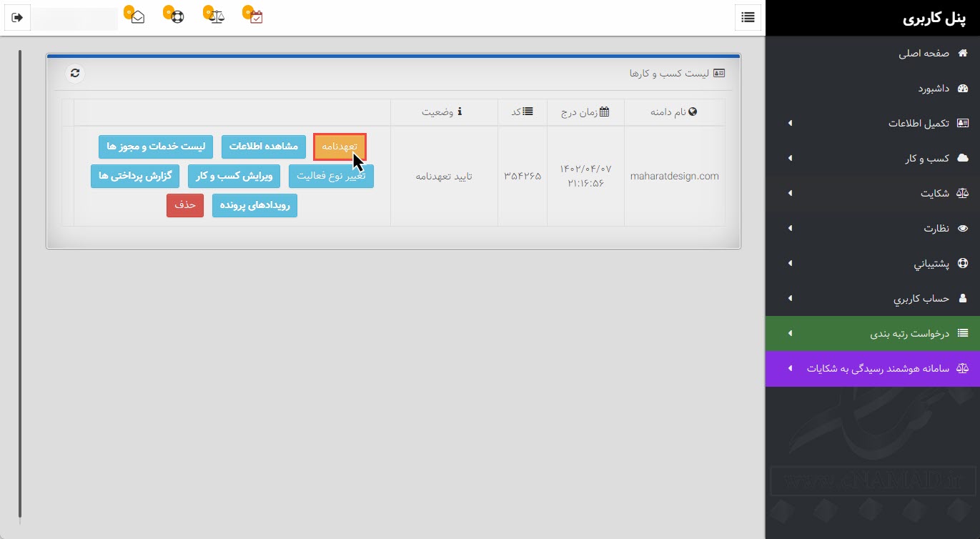Open the balance scale complaints icon
The image size is (980, 539).
tap(217, 17)
